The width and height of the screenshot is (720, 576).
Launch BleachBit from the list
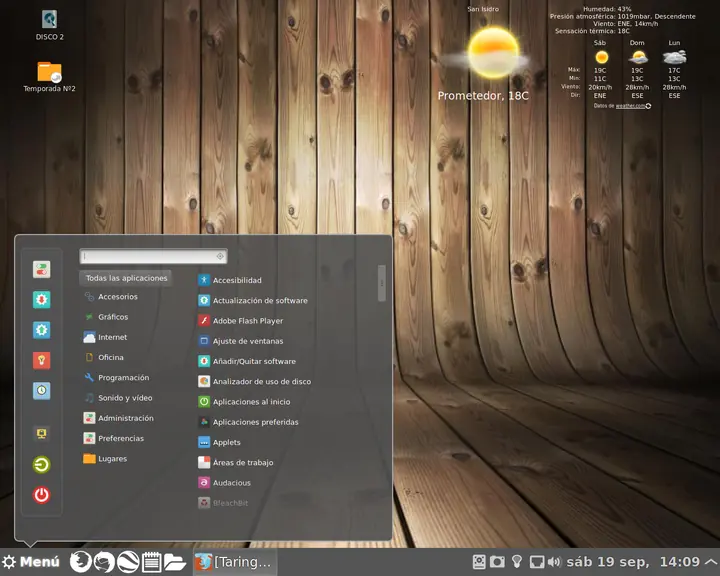click(x=223, y=503)
